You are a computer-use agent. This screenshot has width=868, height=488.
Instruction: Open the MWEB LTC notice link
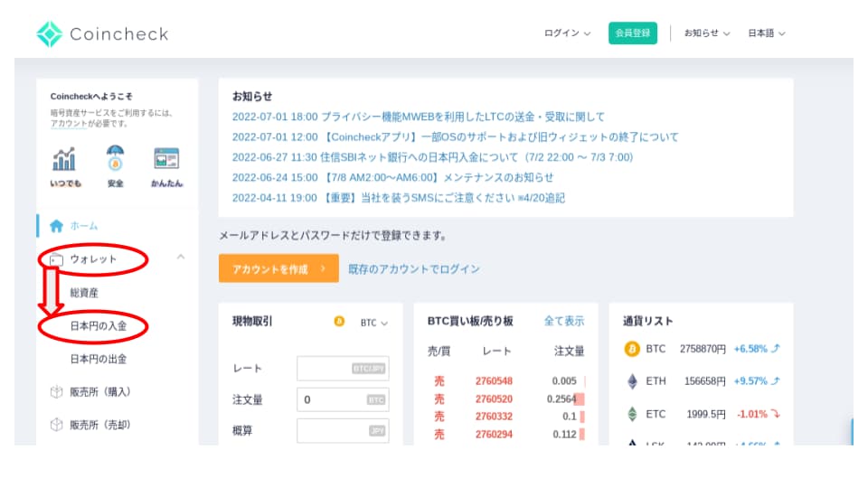coord(419,117)
